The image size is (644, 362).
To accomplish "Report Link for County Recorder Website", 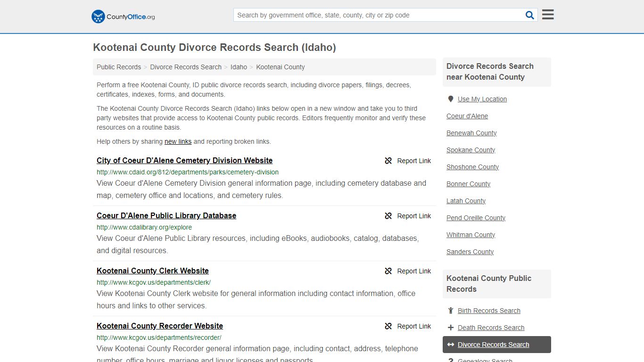I will (414, 326).
